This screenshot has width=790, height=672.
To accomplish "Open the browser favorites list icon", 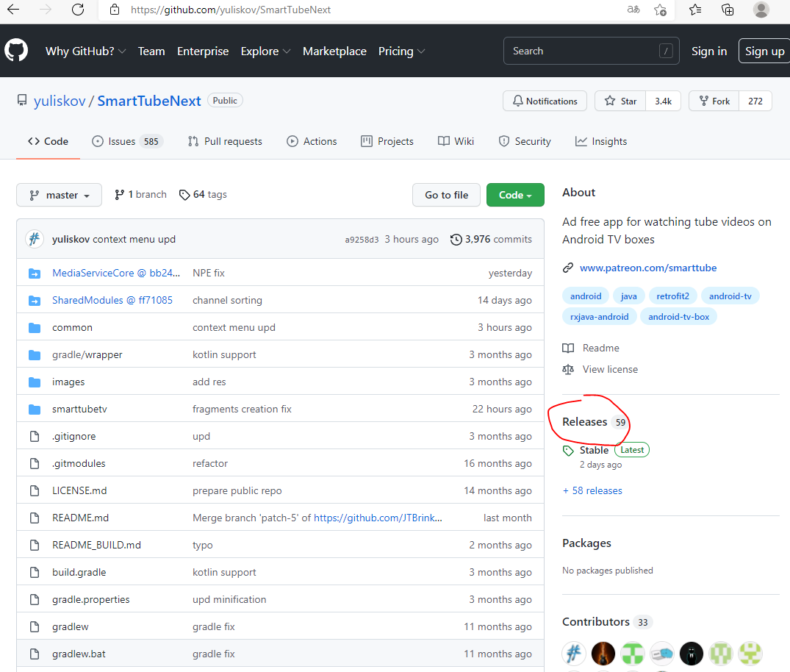I will 695,10.
